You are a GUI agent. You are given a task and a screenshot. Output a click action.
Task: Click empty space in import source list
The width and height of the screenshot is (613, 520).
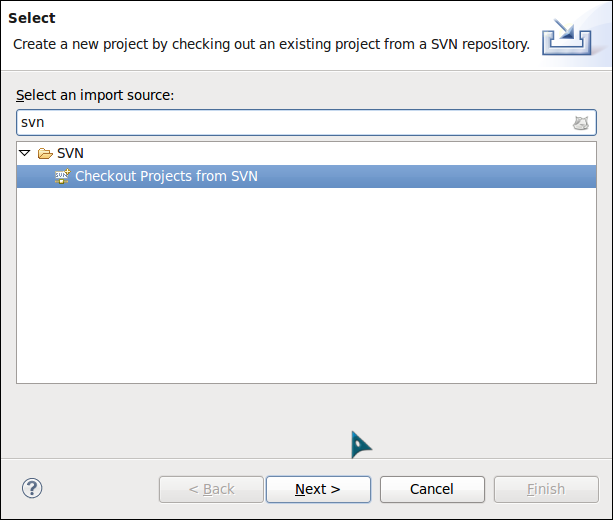(x=306, y=285)
